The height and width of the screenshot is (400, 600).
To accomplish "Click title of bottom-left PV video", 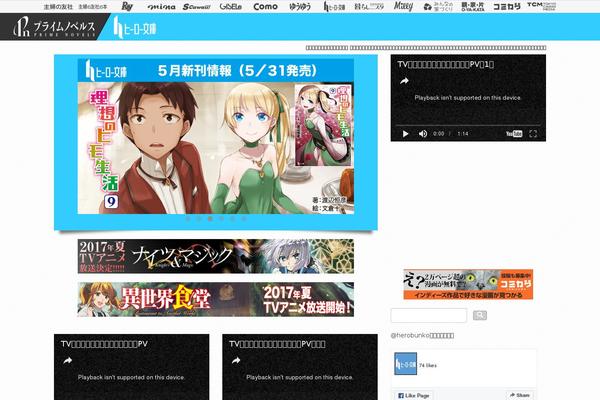I will [x=104, y=344].
